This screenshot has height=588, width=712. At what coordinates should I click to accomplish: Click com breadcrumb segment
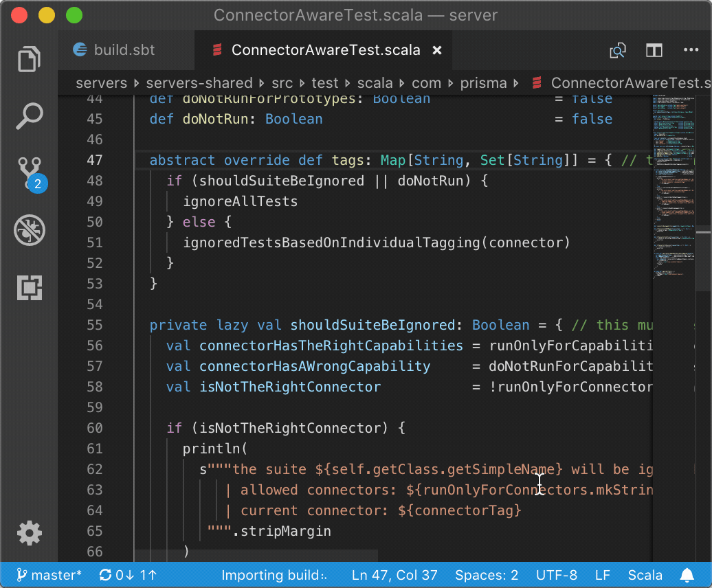(426, 83)
